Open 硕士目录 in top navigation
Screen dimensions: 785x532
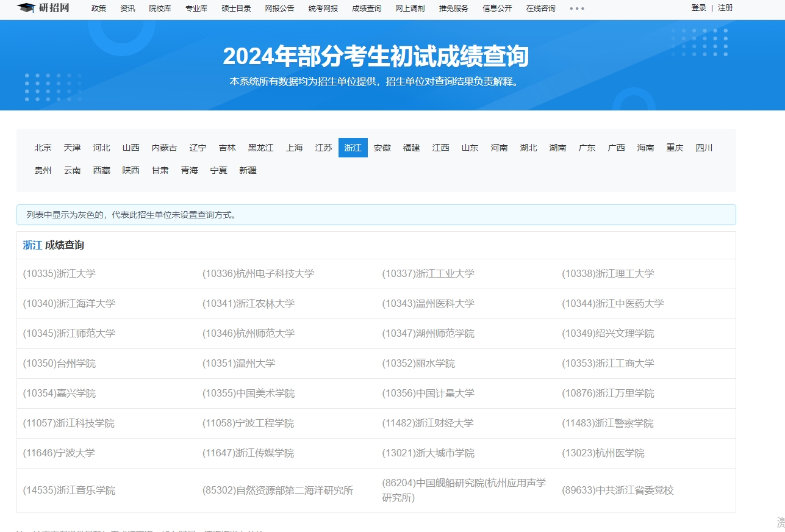tap(236, 9)
